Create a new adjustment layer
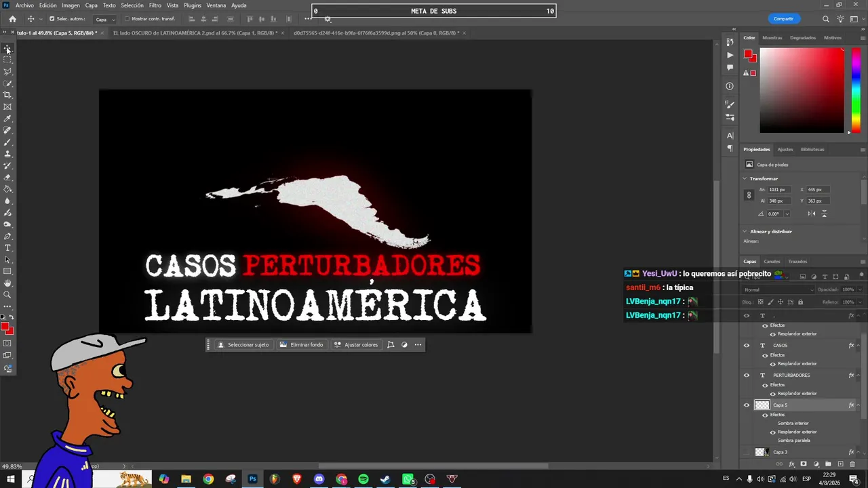 coord(816,464)
